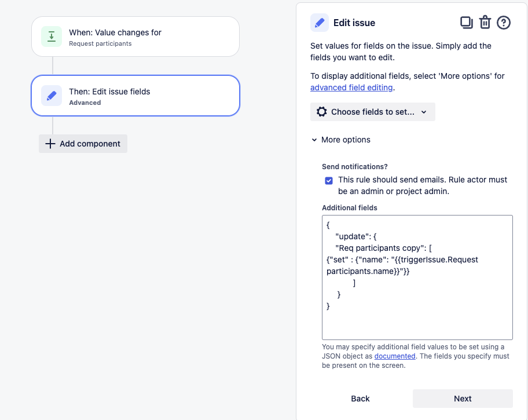Select the When: Value changes for trigger card
Image resolution: width=528 pixels, height=420 pixels.
click(135, 36)
